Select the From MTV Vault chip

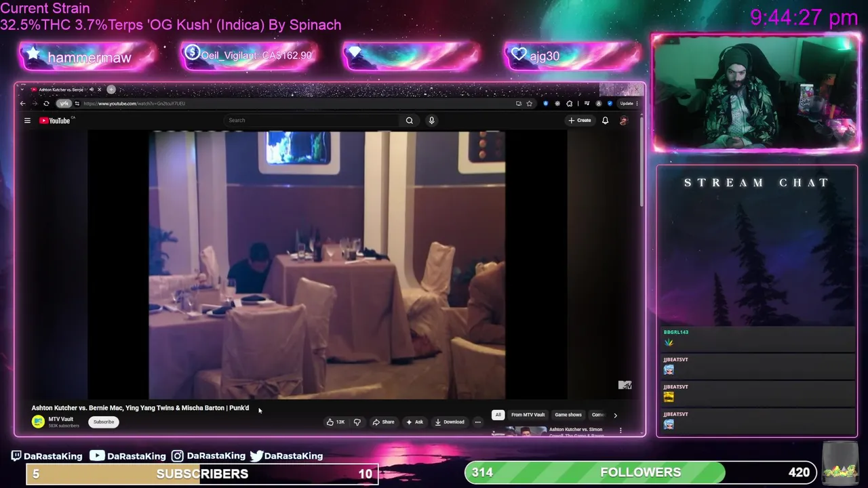pos(528,415)
